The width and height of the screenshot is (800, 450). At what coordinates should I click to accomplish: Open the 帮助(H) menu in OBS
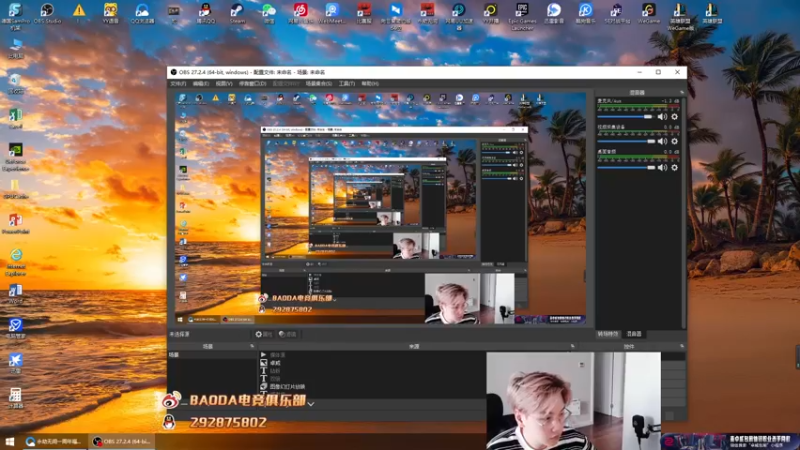pyautogui.click(x=370, y=84)
